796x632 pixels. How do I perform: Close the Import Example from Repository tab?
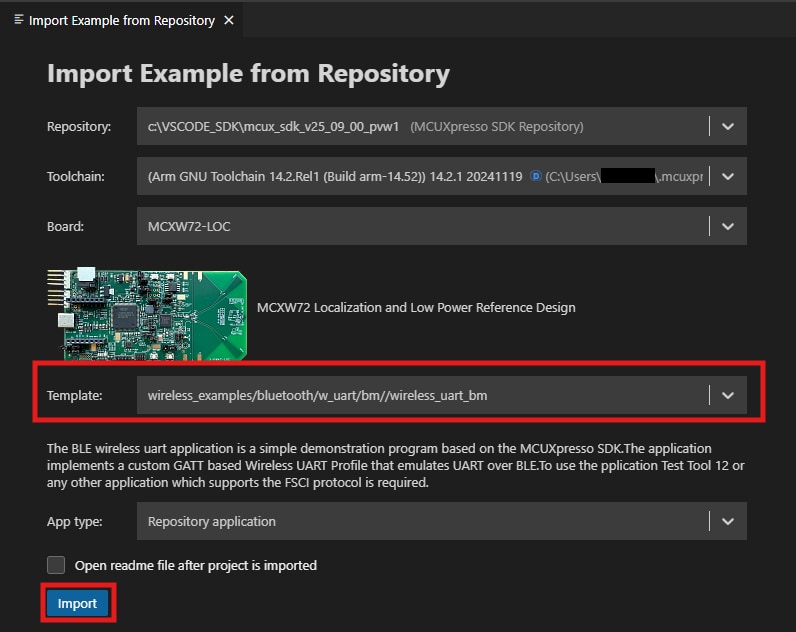point(229,20)
